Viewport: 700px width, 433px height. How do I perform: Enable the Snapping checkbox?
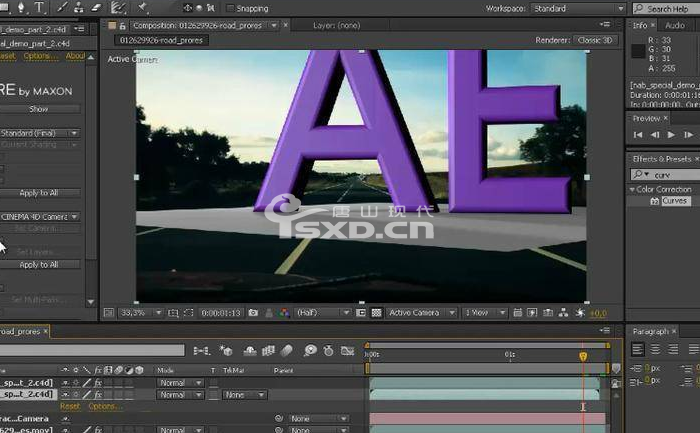click(x=230, y=8)
